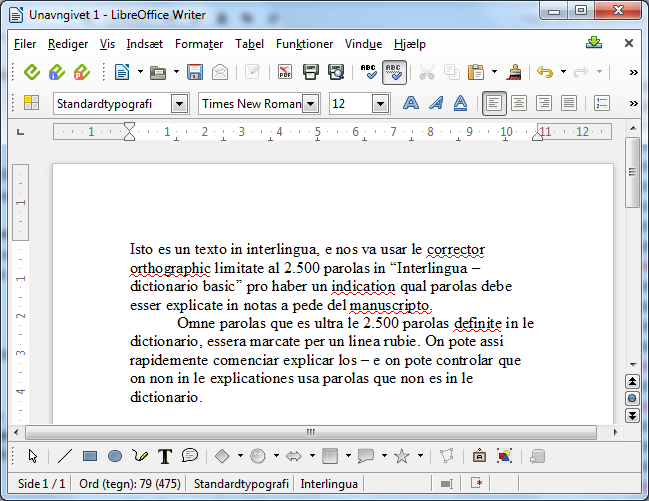Click the Print printer icon
649x501 pixels.
[x=310, y=72]
